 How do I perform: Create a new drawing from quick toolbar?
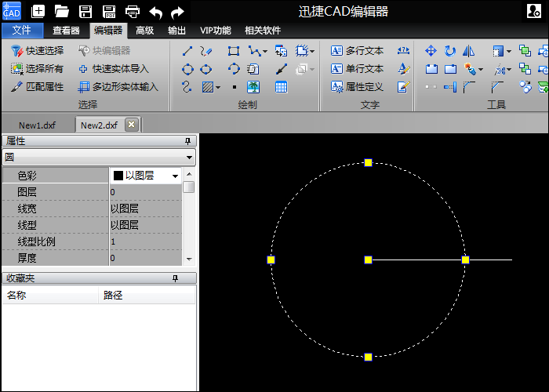pyautogui.click(x=38, y=11)
